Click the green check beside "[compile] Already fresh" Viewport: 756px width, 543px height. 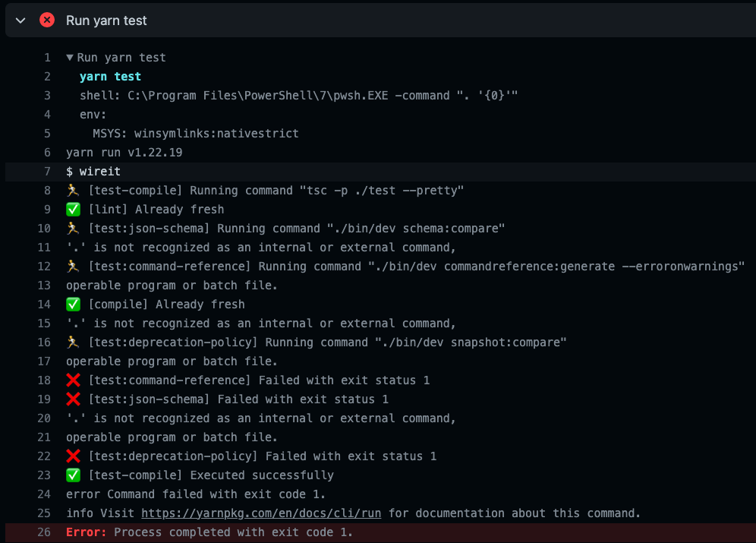click(x=72, y=304)
